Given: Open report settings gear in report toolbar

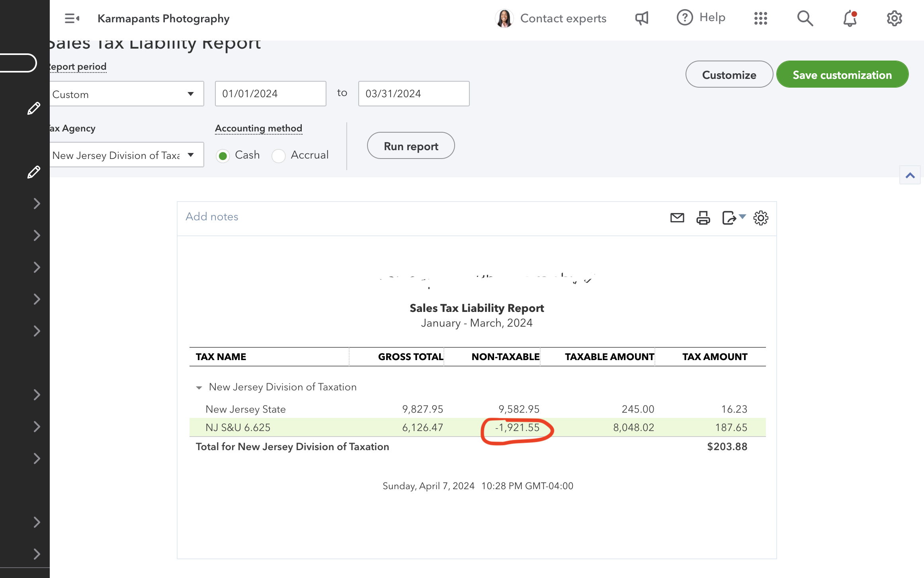Looking at the screenshot, I should click(x=760, y=217).
